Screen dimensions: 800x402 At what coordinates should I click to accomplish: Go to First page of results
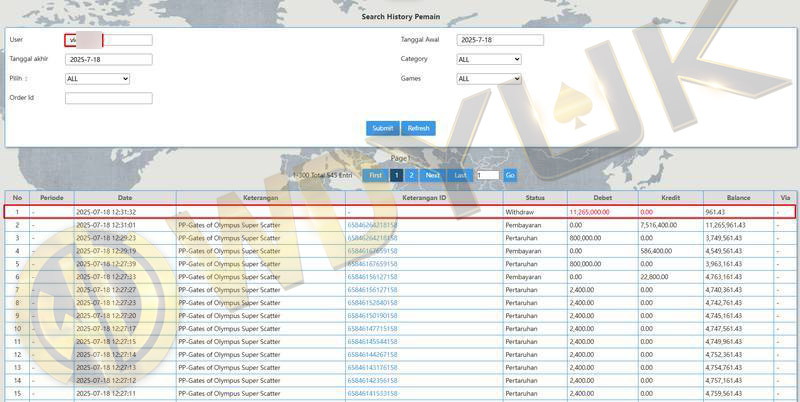376,175
